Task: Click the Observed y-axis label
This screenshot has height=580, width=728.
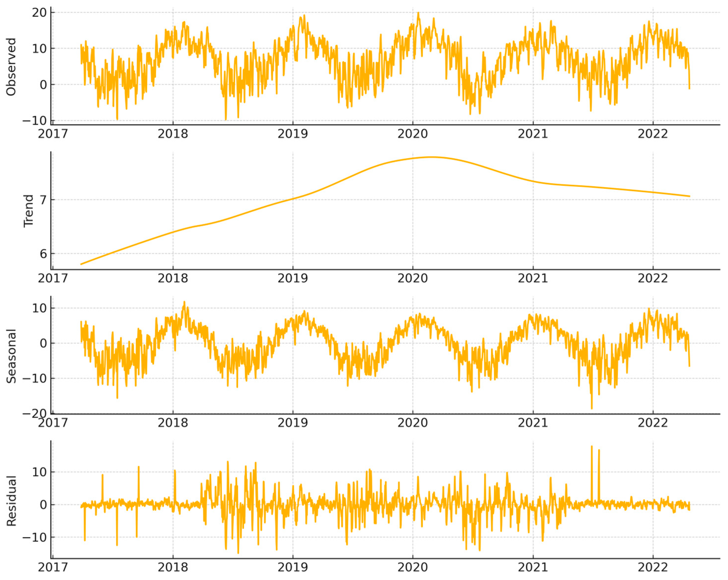Action: pyautogui.click(x=11, y=67)
